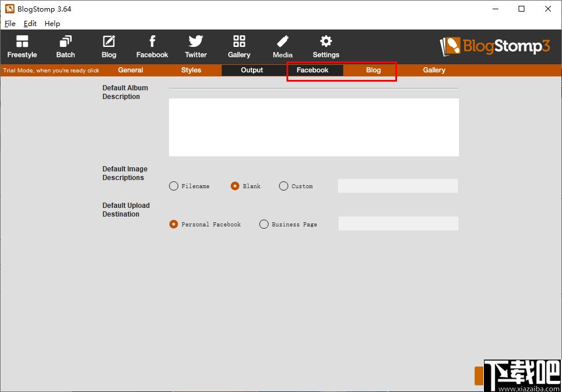Viewport: 562px width, 392px height.
Task: Open the Twitter sharing tool
Action: tap(196, 47)
